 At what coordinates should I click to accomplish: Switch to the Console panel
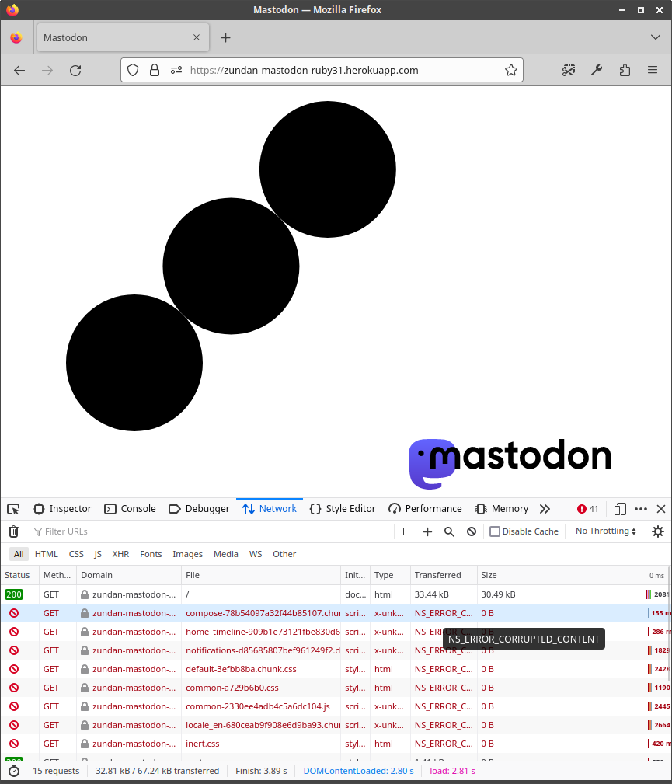click(x=130, y=509)
